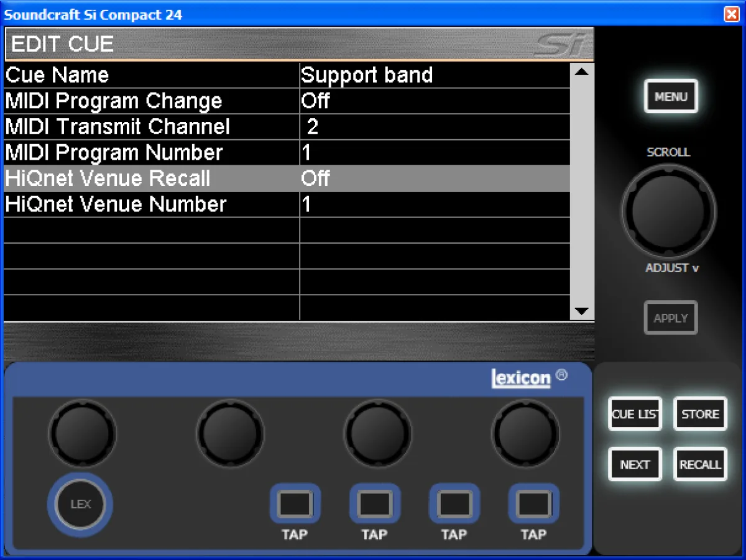Click the RECALL cue button
The image size is (746, 560).
pyautogui.click(x=700, y=464)
